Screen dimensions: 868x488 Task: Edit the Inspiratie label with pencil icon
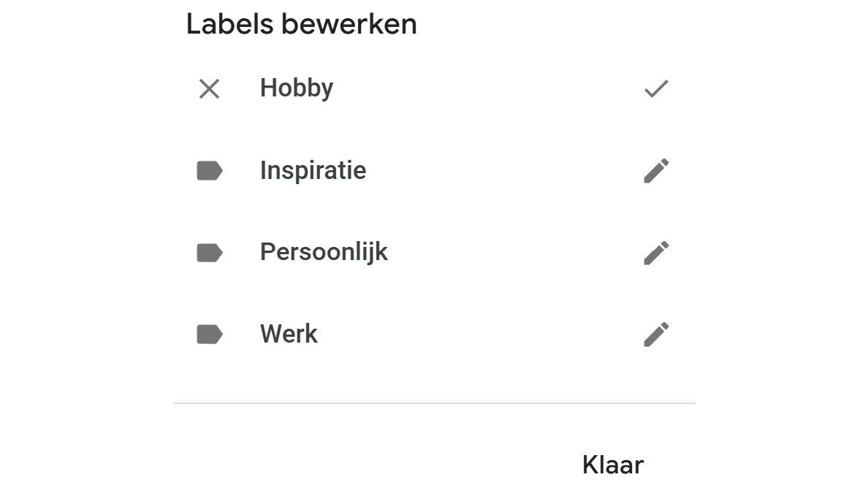coord(656,171)
